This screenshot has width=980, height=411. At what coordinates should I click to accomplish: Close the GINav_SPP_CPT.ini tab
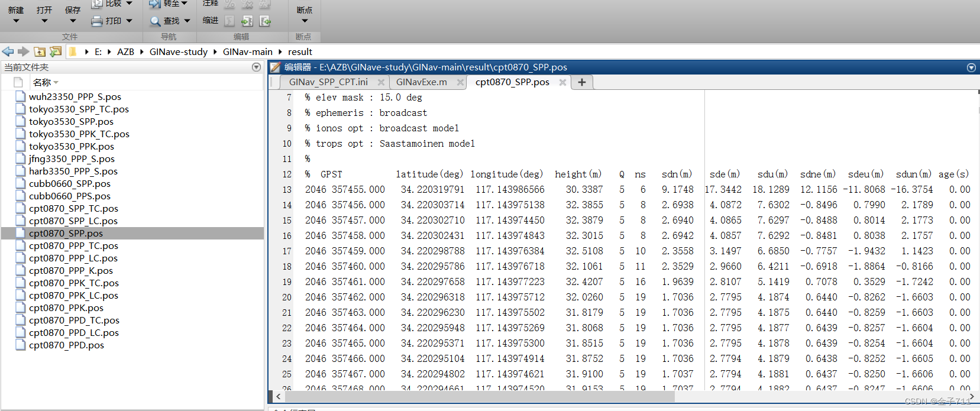tap(381, 82)
